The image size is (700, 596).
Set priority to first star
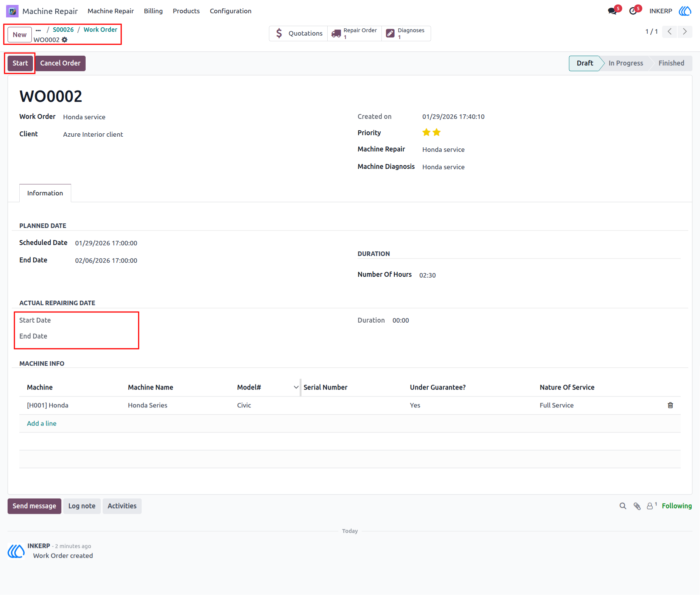coord(427,133)
